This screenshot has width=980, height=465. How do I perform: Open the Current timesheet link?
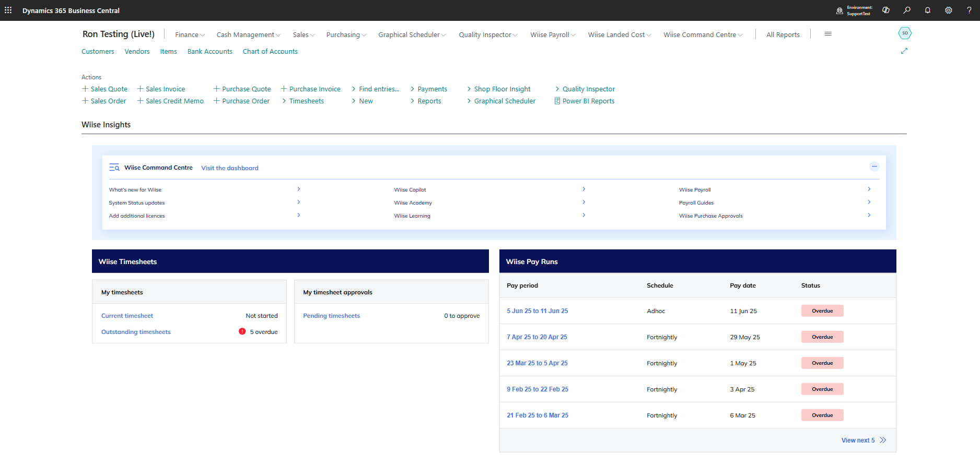[127, 316]
